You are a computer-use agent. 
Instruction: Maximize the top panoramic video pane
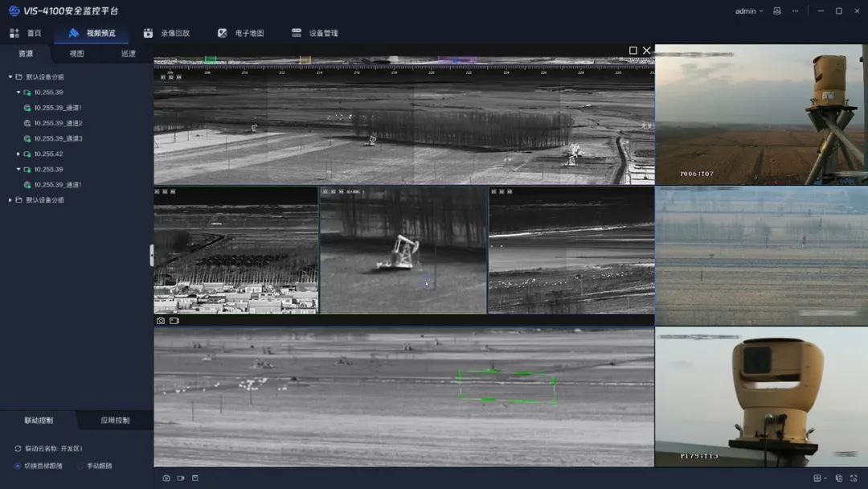[x=633, y=51]
